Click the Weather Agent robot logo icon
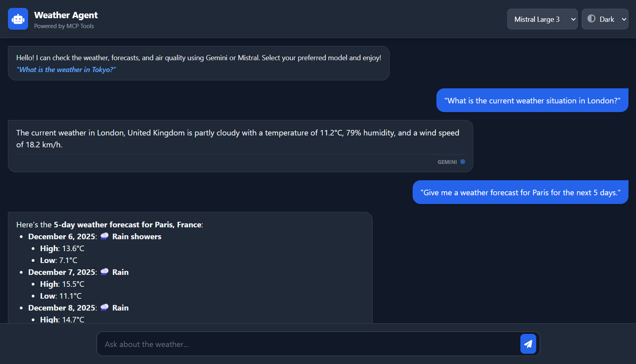The height and width of the screenshot is (364, 636). click(18, 19)
